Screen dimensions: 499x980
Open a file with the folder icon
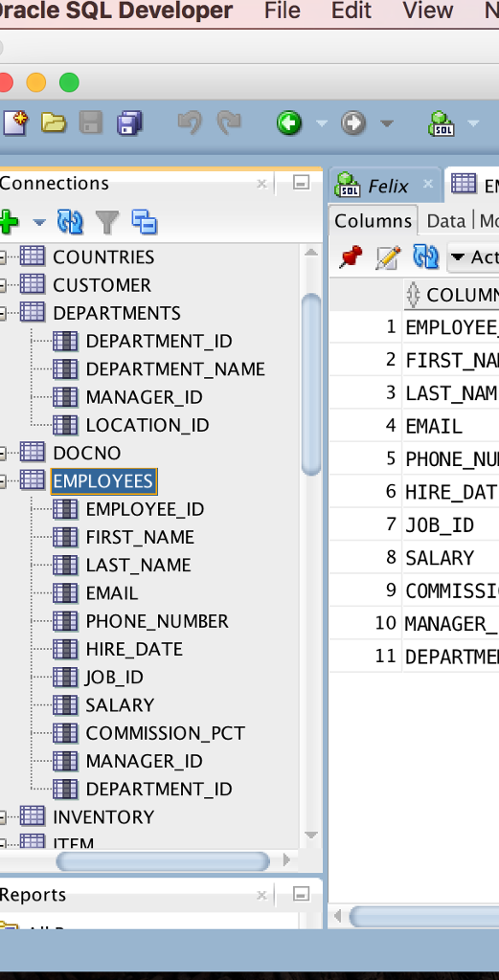coord(54,123)
